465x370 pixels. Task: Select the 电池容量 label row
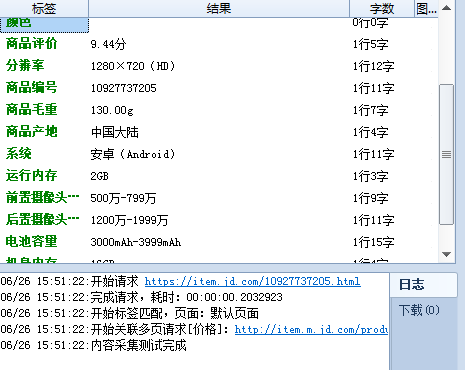32,242
